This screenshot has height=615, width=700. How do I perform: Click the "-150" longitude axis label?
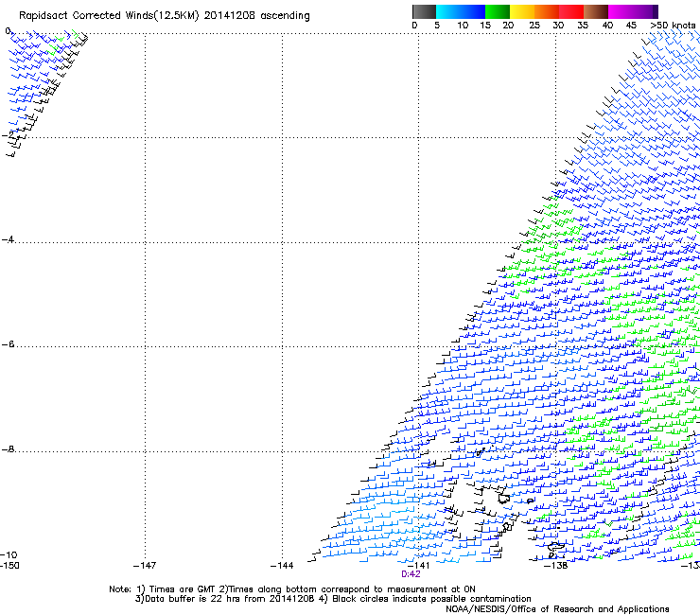(x=9, y=566)
